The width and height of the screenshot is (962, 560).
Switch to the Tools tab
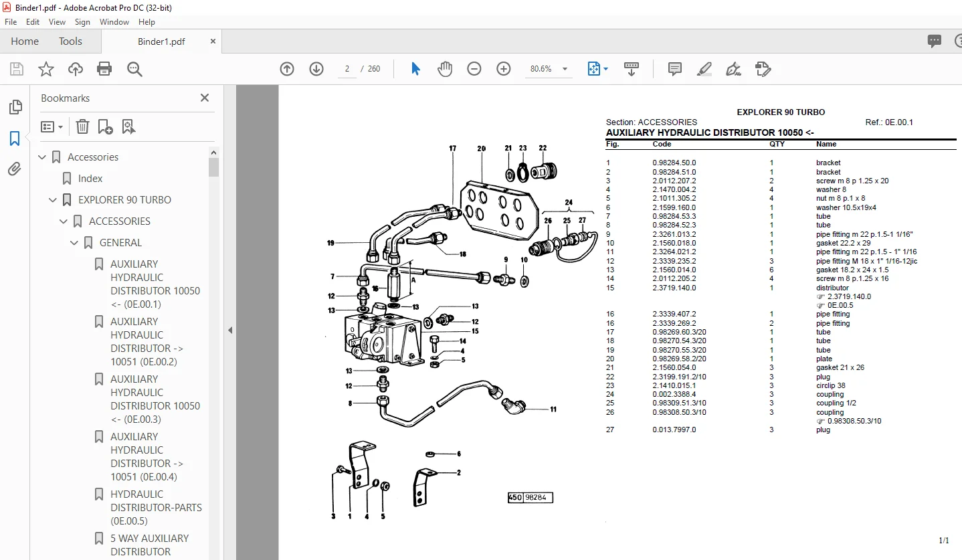pos(70,41)
